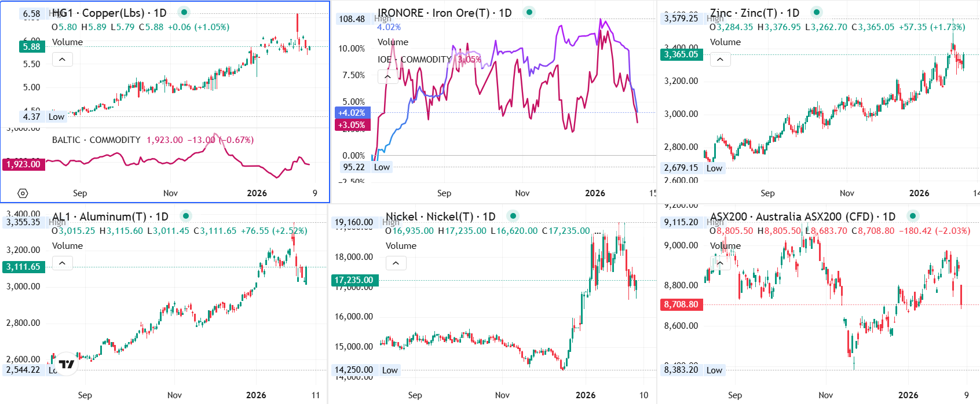
Task: Collapse the Aluminum chart legend chevron
Action: (x=62, y=263)
